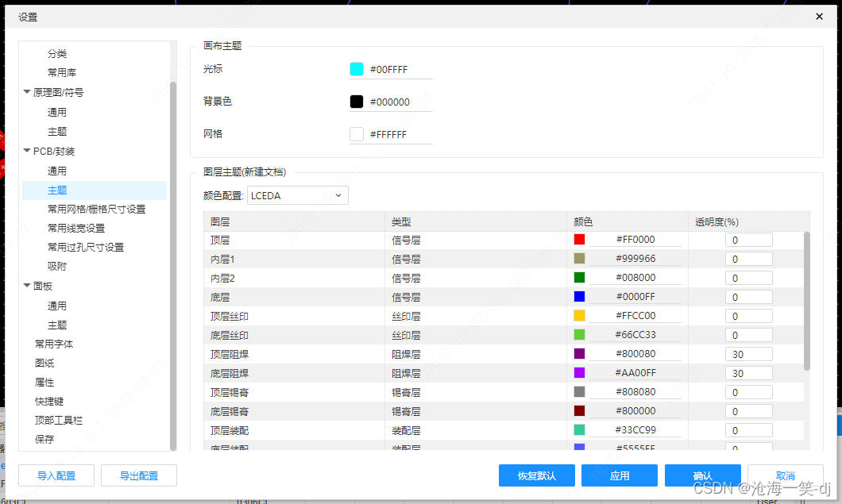Open 常用字体 settings

[x=54, y=344]
